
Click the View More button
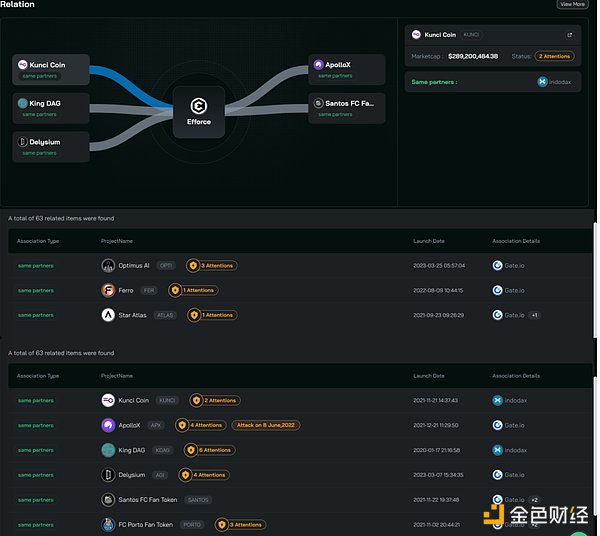pos(572,4)
